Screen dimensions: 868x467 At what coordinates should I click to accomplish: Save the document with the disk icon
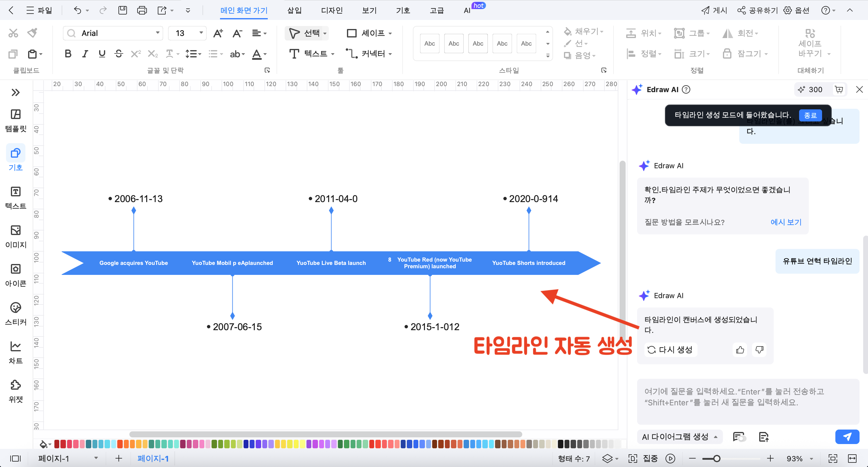point(123,11)
